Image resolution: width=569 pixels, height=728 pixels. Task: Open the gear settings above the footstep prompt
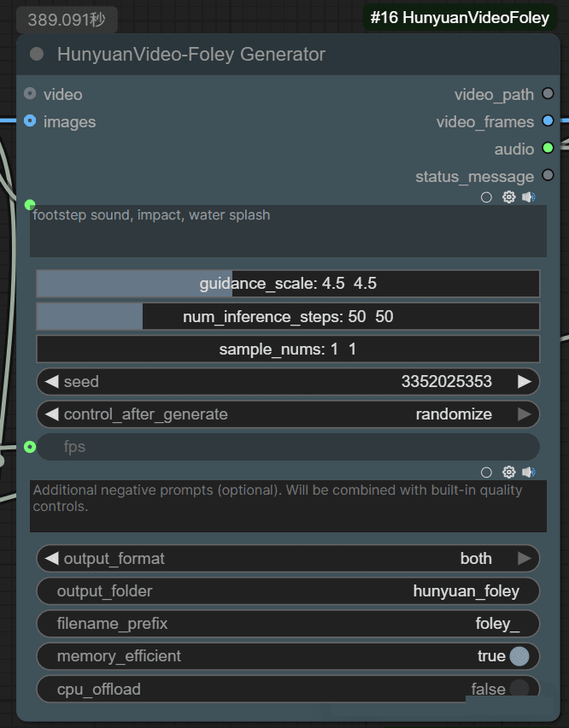click(x=508, y=197)
